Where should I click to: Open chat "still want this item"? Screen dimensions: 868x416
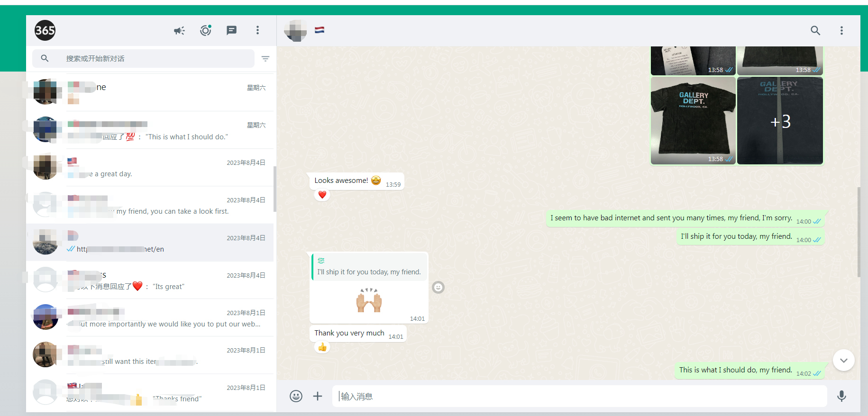(x=150, y=355)
